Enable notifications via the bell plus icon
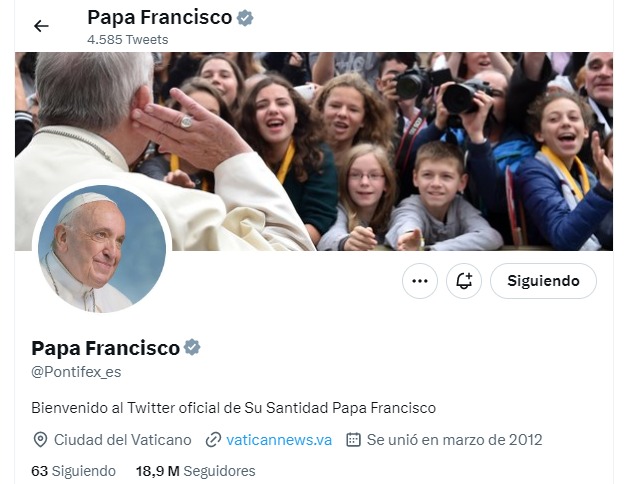 point(464,281)
